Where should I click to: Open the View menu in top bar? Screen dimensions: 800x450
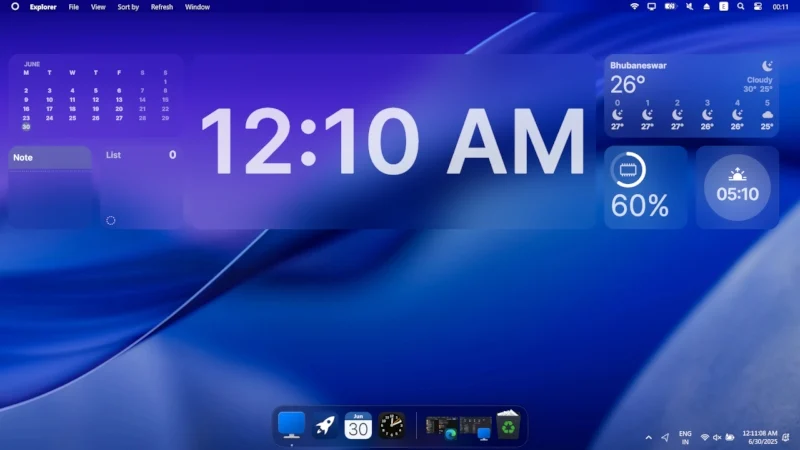98,7
